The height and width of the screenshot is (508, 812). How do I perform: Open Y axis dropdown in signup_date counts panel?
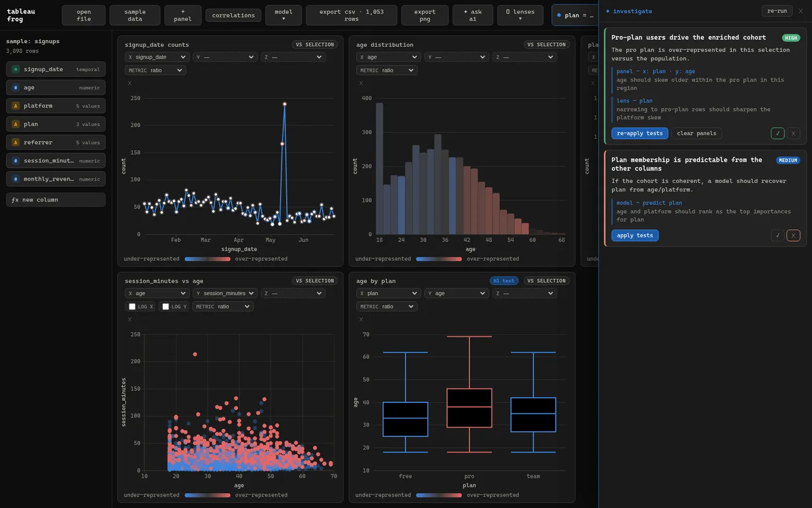[x=225, y=57]
